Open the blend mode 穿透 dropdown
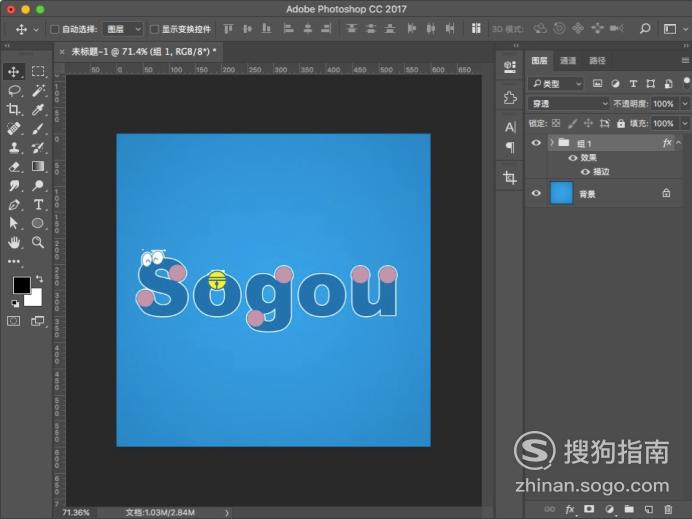692x519 pixels. 569,104
